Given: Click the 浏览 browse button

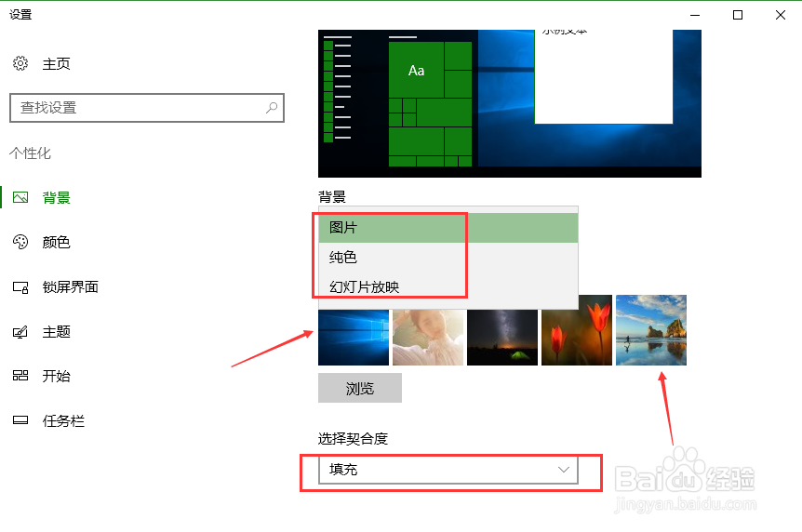Looking at the screenshot, I should (359, 388).
